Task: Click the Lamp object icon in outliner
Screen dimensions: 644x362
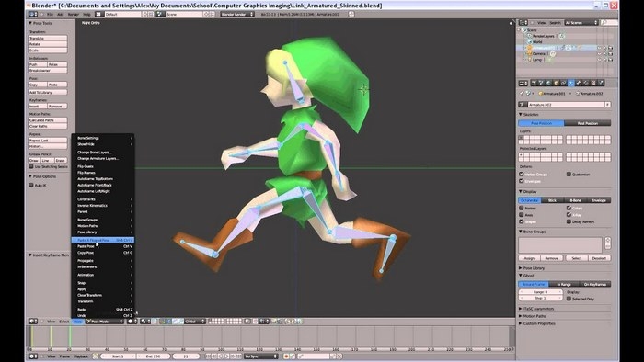Action: click(529, 60)
